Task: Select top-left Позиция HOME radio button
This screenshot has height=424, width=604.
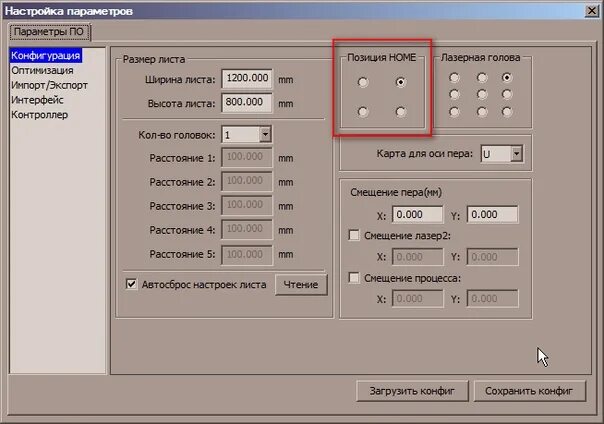Action: click(x=363, y=82)
